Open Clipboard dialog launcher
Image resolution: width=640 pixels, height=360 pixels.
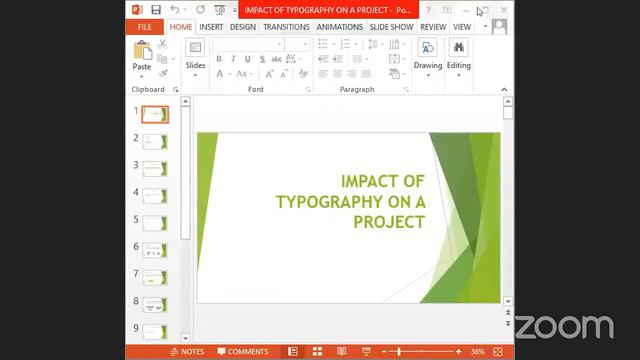pyautogui.click(x=176, y=90)
